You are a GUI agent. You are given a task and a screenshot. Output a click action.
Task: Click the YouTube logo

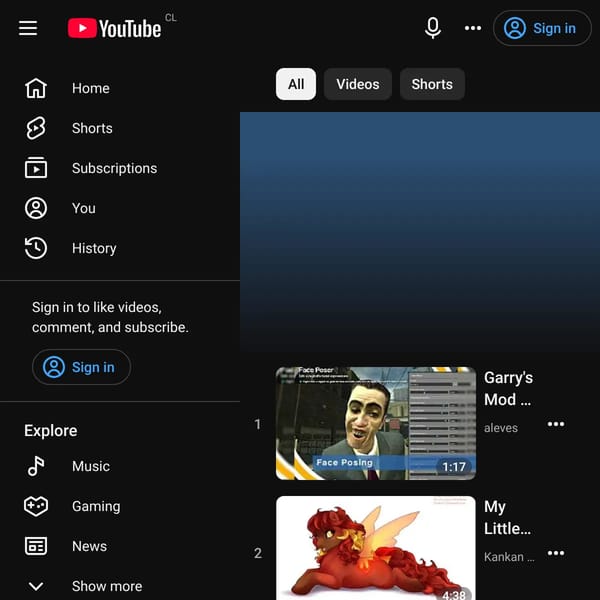114,28
